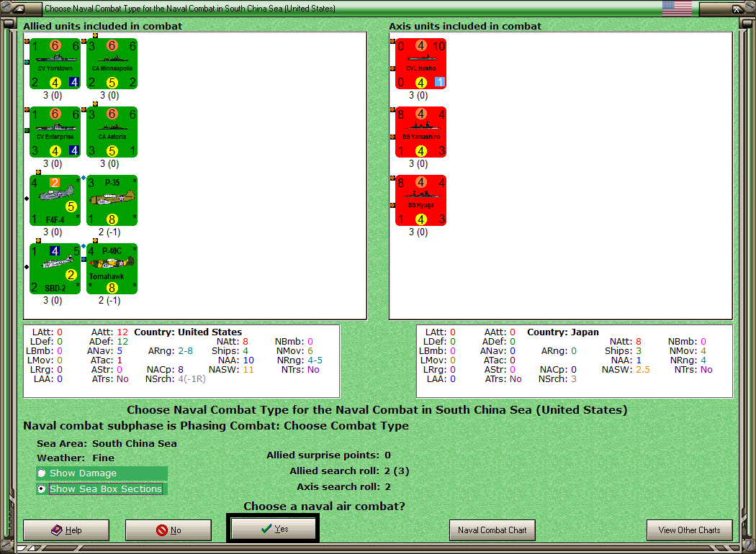Click Weather: Fine text

point(76,458)
